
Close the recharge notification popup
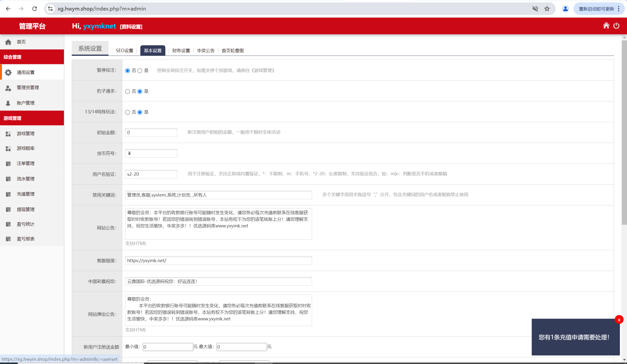(619, 320)
